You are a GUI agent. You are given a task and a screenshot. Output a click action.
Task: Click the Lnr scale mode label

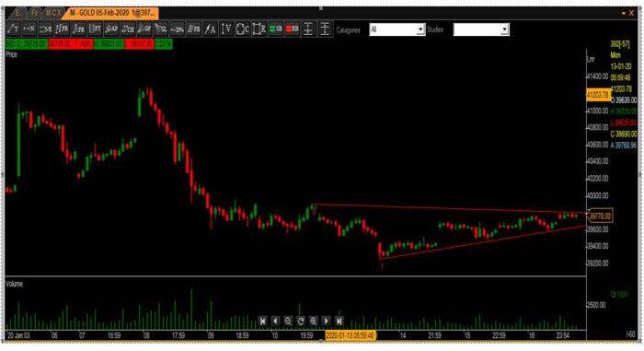[591, 59]
